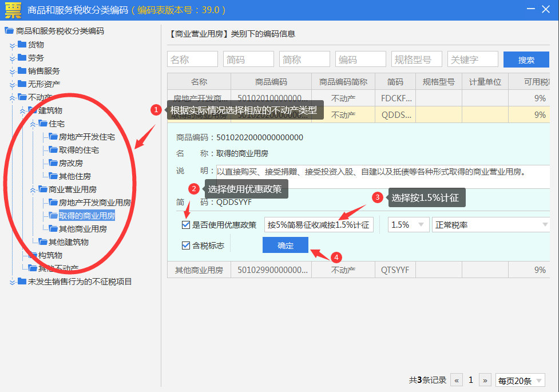
Task: Click the 搜索 button
Action: click(x=526, y=60)
